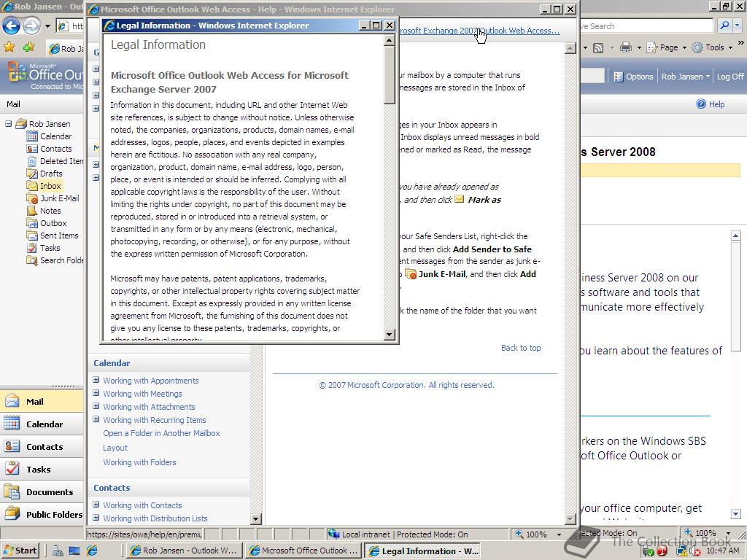
Task: Open OWA Help link
Action: (x=711, y=104)
